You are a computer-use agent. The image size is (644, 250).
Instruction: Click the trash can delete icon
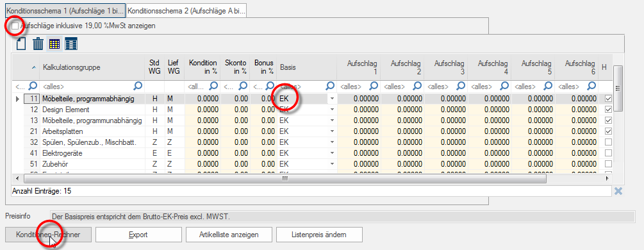(x=38, y=44)
